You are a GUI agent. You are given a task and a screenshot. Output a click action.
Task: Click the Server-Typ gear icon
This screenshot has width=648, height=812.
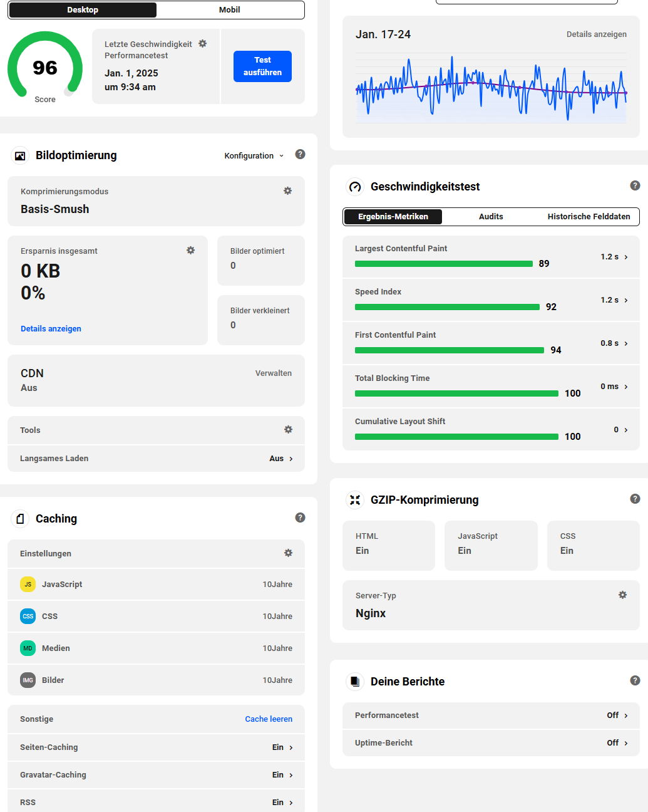(x=622, y=595)
